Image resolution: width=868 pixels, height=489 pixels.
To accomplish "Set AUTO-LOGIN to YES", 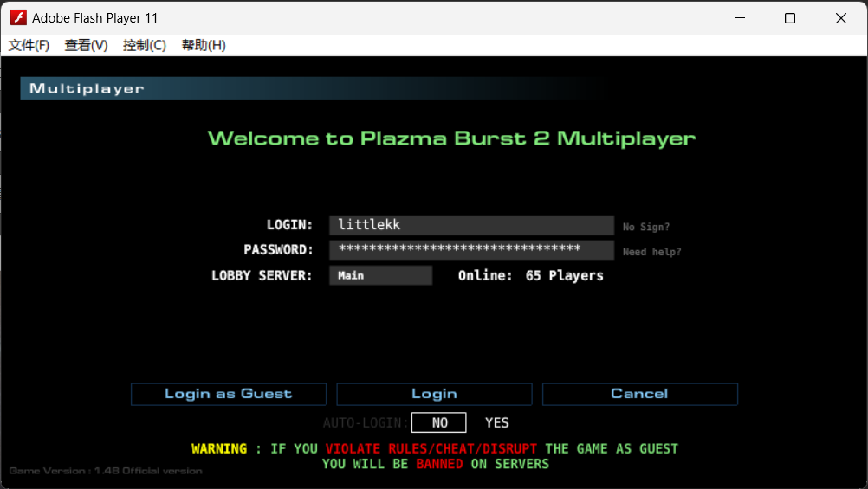I will pos(497,422).
